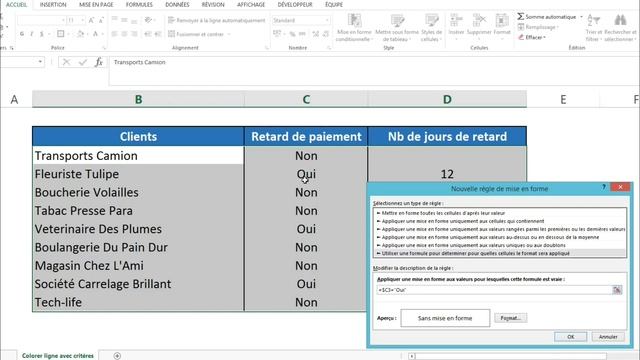Open the font size dropdown
Image resolution: width=640 pixels, height=360 pixels.
tap(82, 20)
